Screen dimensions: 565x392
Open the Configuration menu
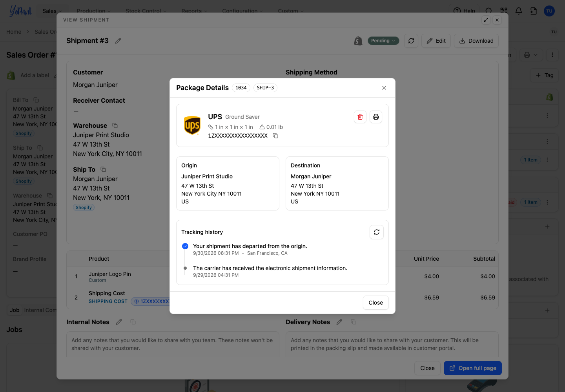click(242, 11)
